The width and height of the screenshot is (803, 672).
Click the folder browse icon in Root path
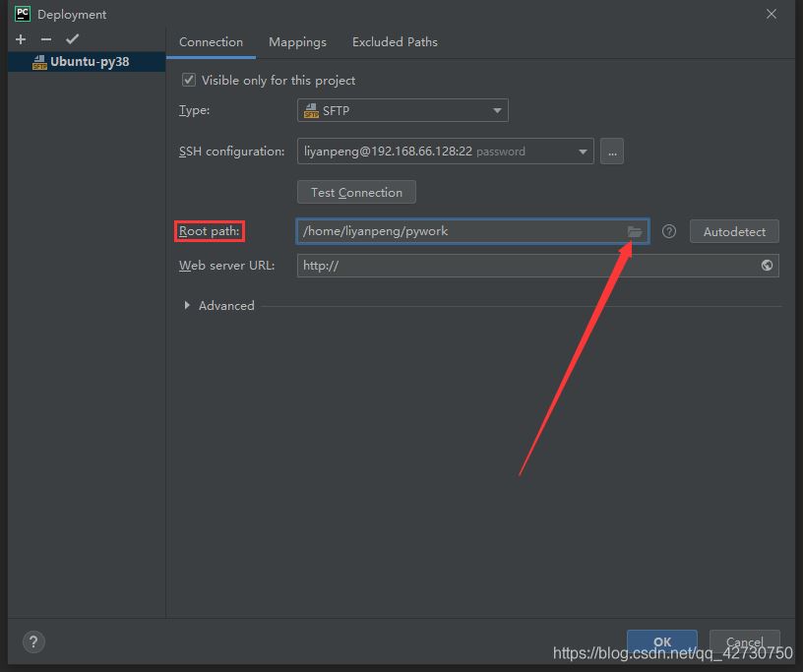point(635,231)
